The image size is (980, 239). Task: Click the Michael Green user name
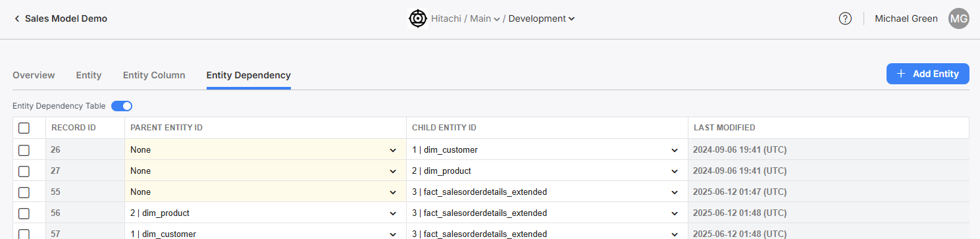click(x=906, y=18)
